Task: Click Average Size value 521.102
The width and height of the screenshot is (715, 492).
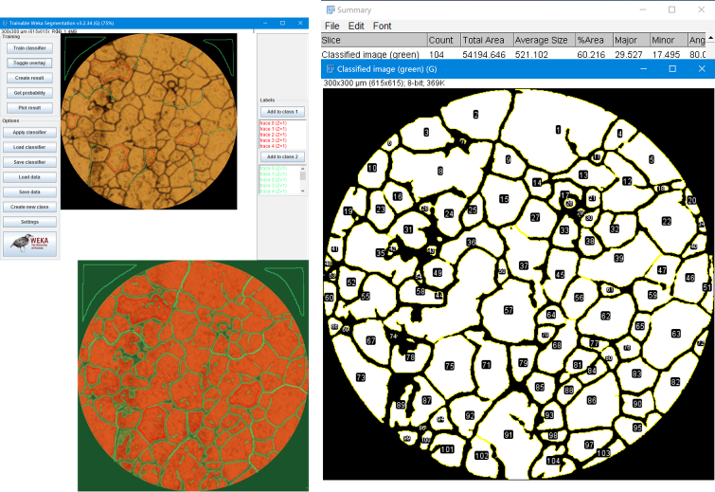Action: point(531,55)
